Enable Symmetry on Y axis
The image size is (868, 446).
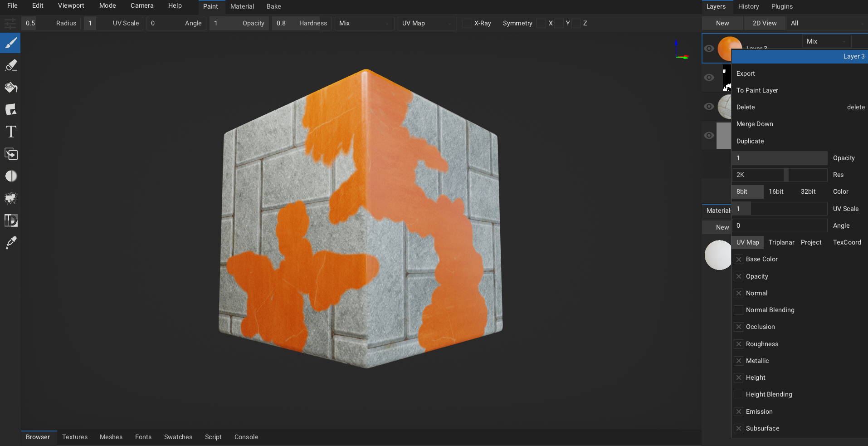click(559, 23)
